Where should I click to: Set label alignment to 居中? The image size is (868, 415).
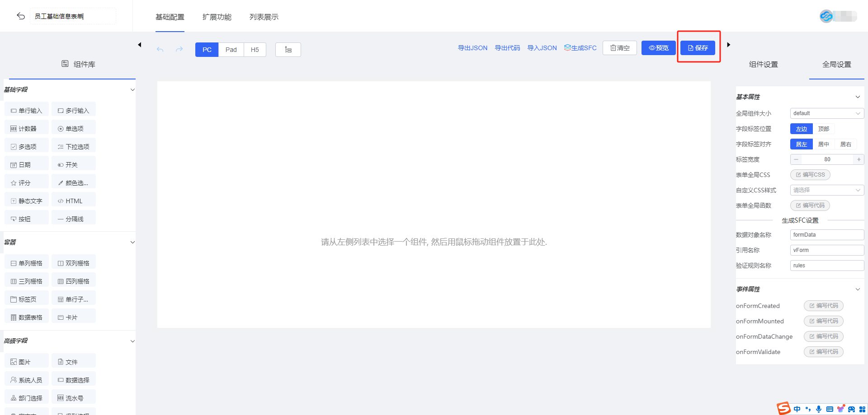pyautogui.click(x=823, y=144)
